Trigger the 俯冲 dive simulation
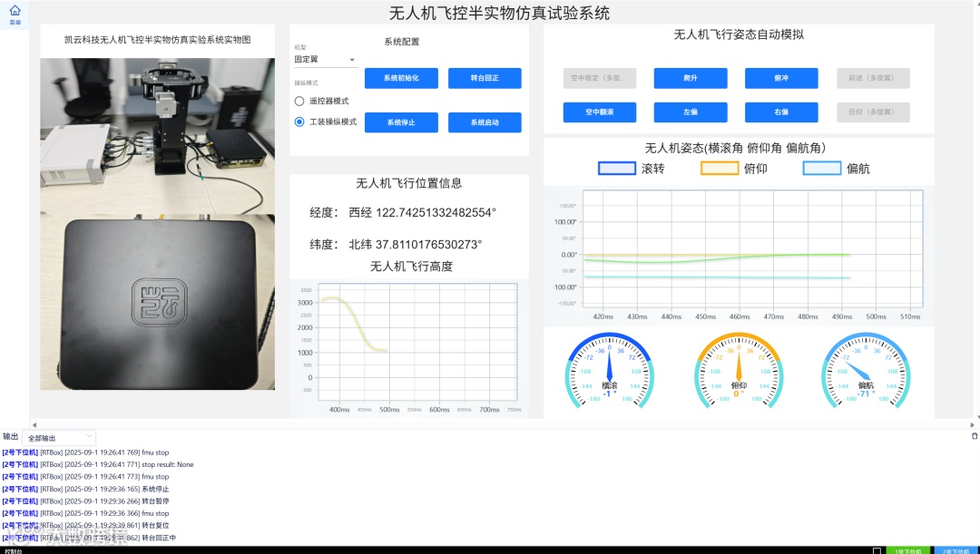 (x=781, y=78)
